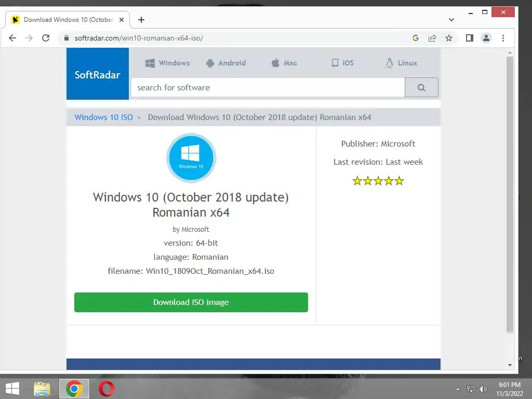Click the round Windows 10 logo image

(x=191, y=158)
